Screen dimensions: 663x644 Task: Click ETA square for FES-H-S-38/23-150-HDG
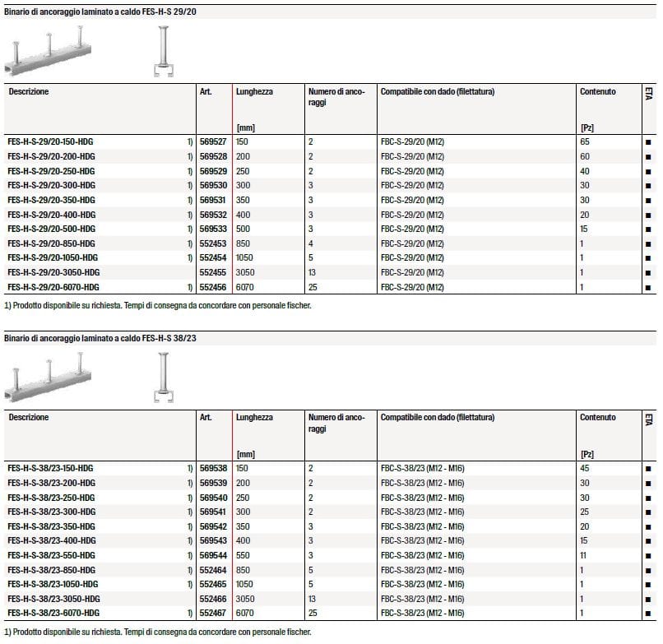pos(648,468)
